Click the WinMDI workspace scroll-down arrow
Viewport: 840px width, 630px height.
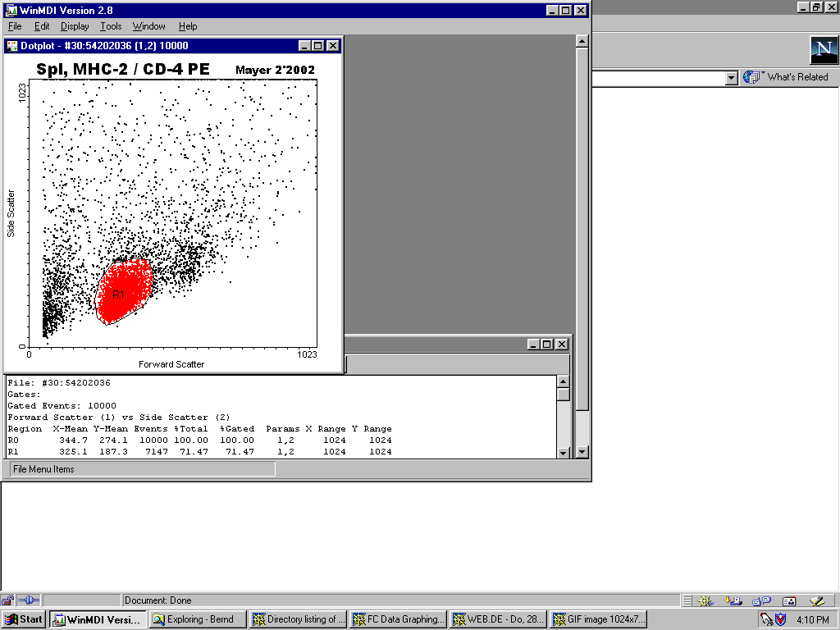pos(582,451)
